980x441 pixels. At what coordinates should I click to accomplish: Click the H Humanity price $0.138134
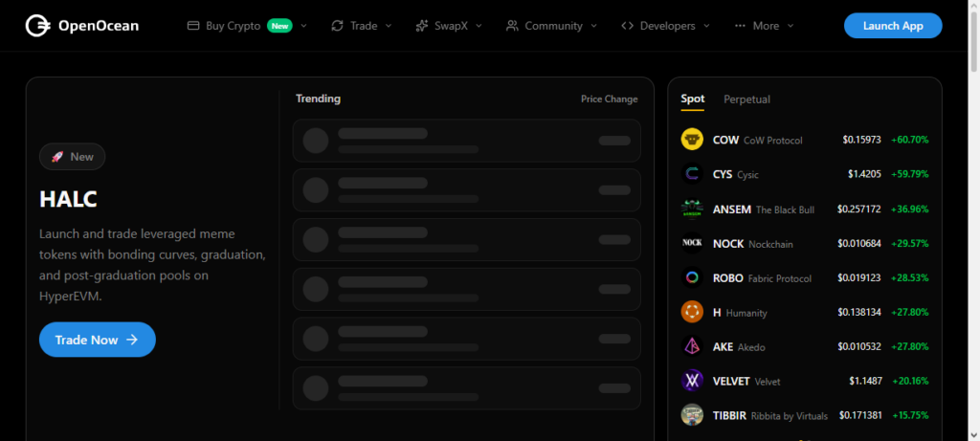coord(859,312)
